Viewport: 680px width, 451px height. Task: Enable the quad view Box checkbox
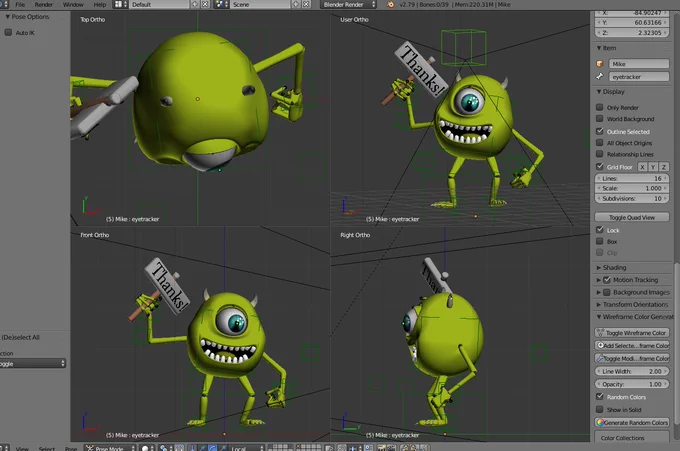click(600, 241)
